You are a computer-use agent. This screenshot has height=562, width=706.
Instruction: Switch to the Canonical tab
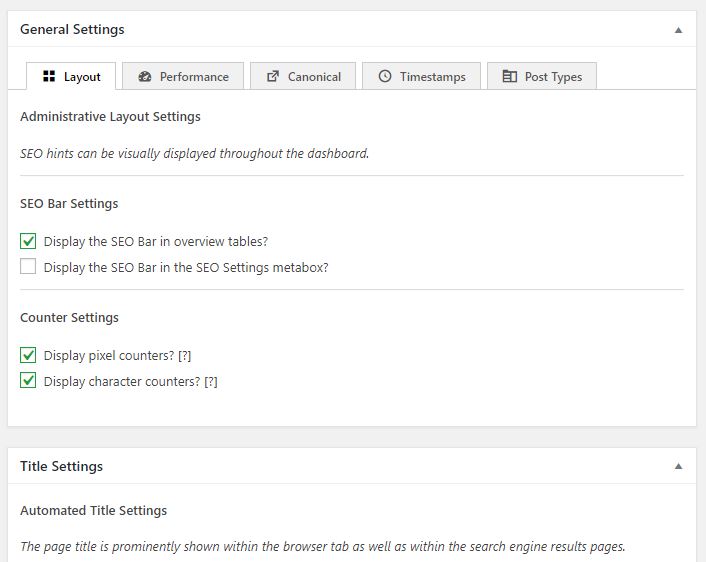click(x=303, y=76)
